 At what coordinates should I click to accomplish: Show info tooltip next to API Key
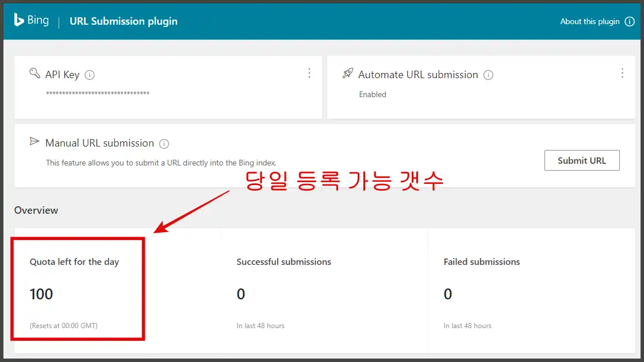click(x=90, y=75)
